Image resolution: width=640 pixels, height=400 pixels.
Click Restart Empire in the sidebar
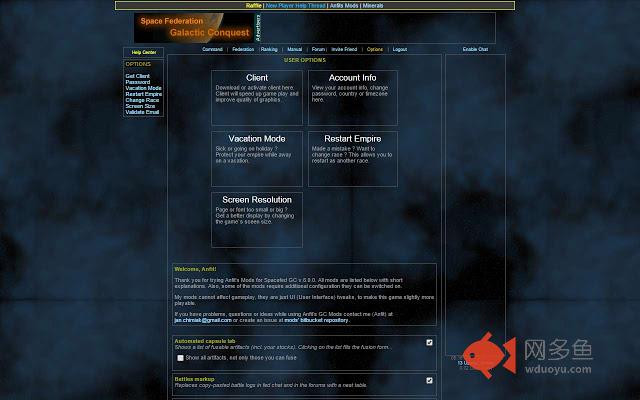144,94
